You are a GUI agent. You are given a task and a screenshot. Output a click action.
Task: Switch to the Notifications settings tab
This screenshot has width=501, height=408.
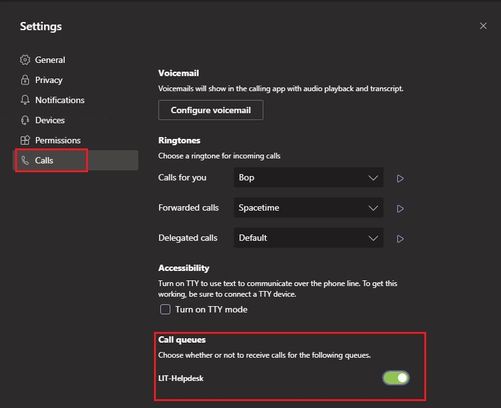click(77, 100)
